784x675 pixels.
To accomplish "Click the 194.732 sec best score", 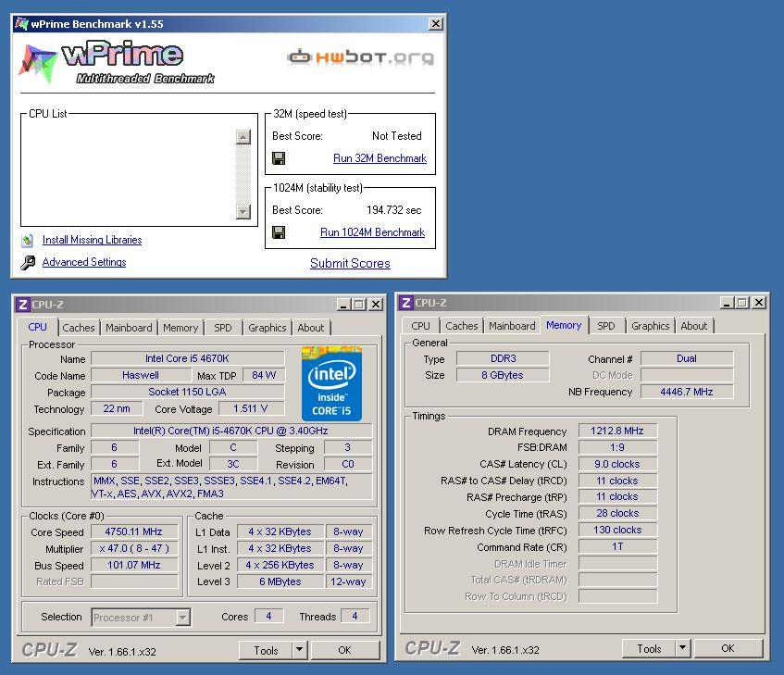I will tap(394, 210).
